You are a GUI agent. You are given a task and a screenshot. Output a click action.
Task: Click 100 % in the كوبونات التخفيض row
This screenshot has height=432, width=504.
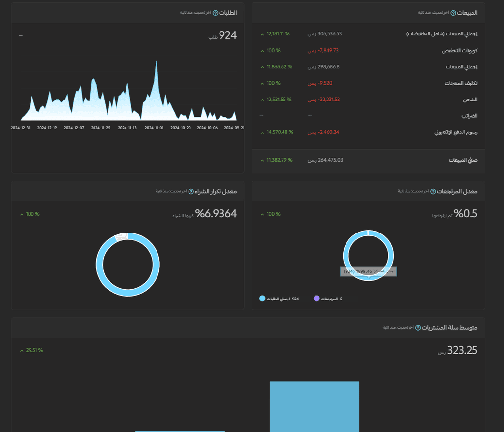[x=273, y=51]
